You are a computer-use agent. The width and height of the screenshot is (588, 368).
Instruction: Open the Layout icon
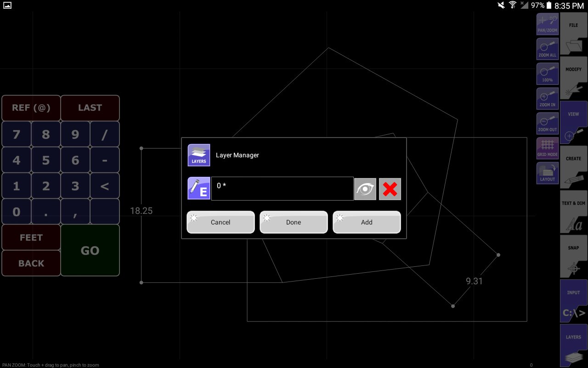[x=548, y=172]
